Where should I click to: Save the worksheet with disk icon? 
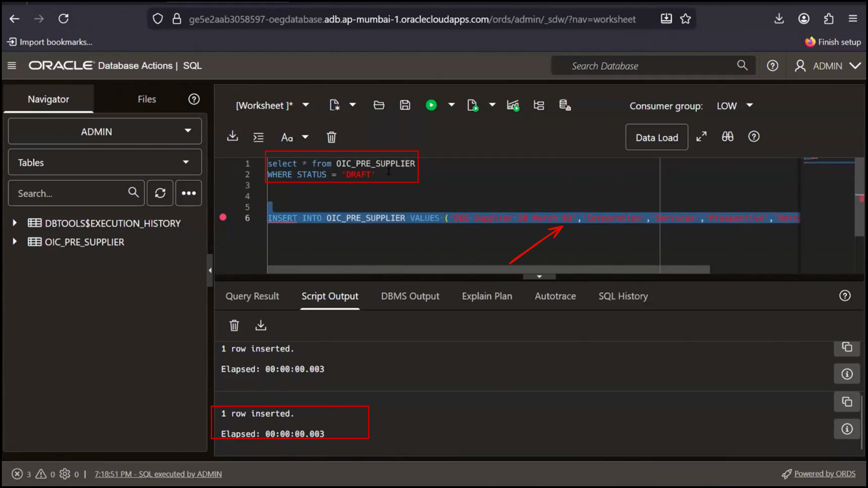(405, 105)
